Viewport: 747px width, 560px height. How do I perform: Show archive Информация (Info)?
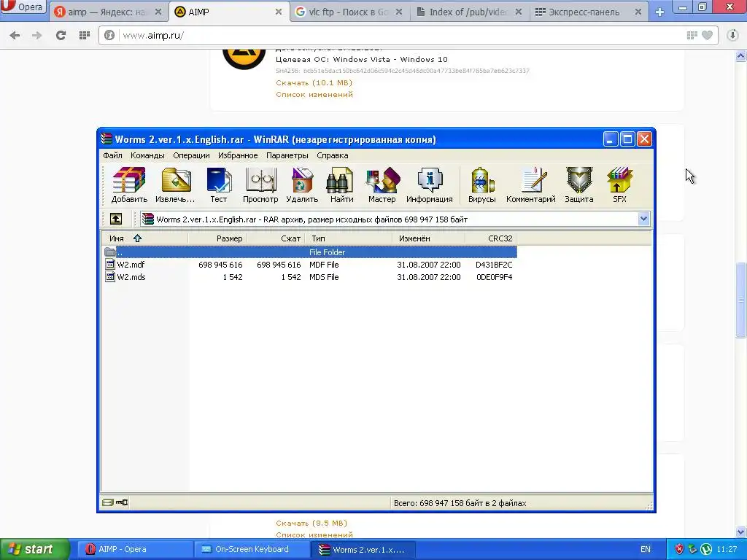point(429,185)
